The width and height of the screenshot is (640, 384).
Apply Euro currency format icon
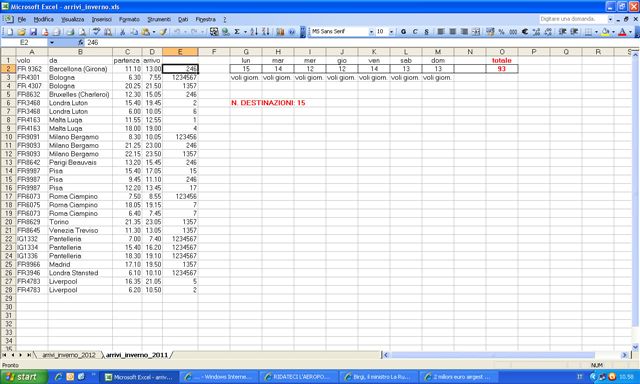524,32
